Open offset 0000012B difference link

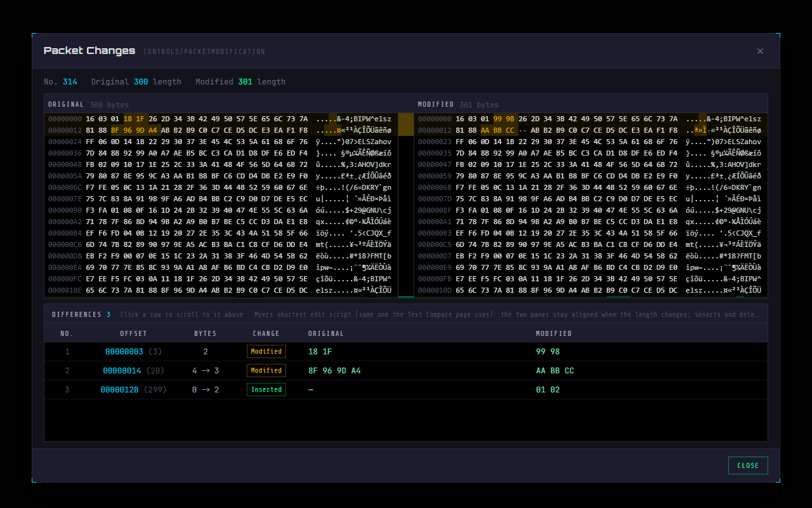pos(119,389)
